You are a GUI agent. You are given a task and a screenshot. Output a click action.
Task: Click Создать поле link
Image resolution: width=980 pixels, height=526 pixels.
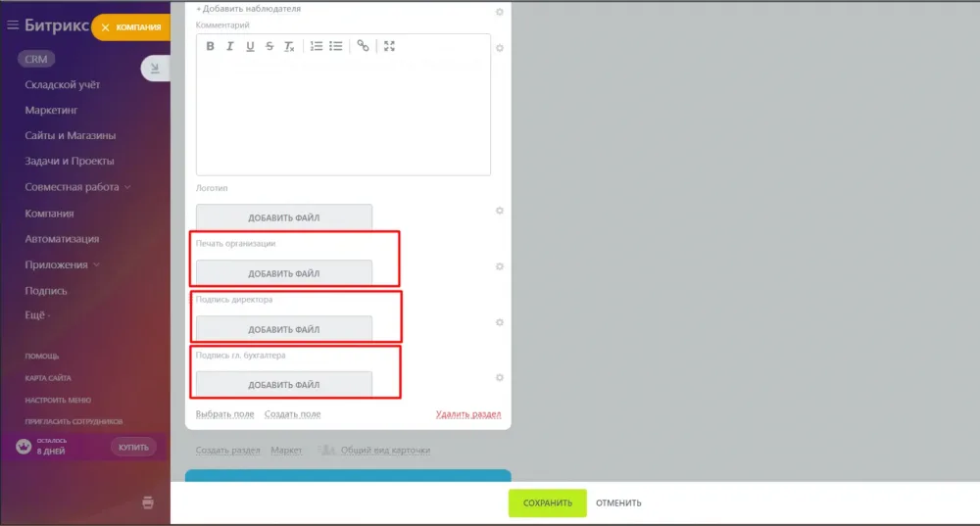click(x=292, y=414)
